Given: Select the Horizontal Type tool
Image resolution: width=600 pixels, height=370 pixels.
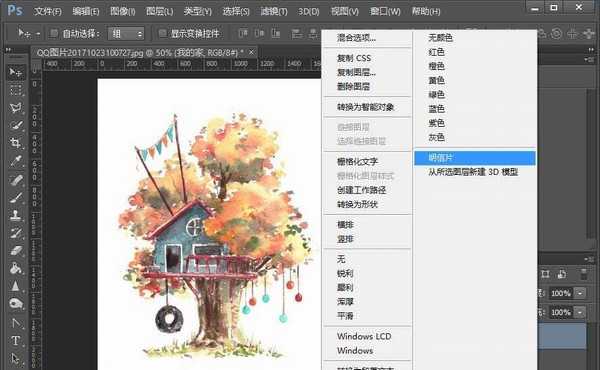Looking at the screenshot, I should 15,341.
